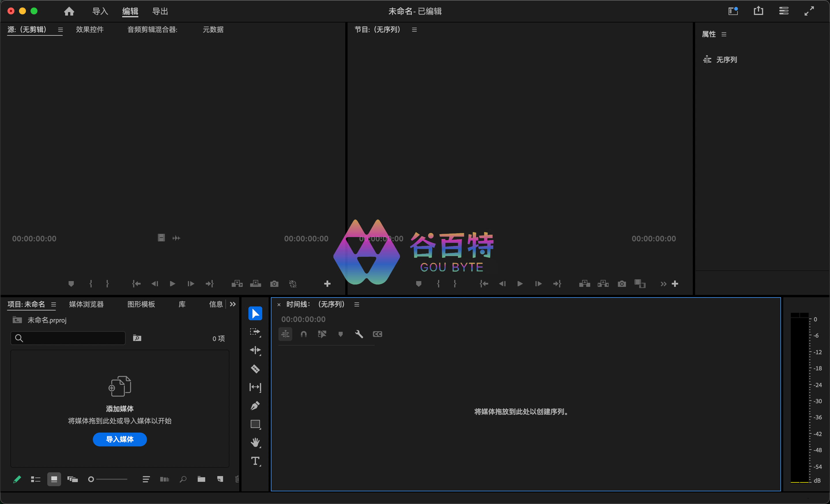Open the Source panel hamburger menu

point(60,29)
